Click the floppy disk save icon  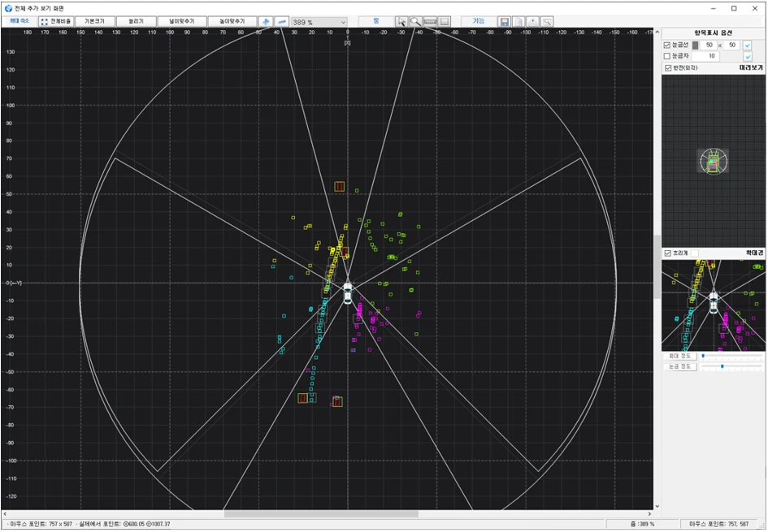click(505, 21)
